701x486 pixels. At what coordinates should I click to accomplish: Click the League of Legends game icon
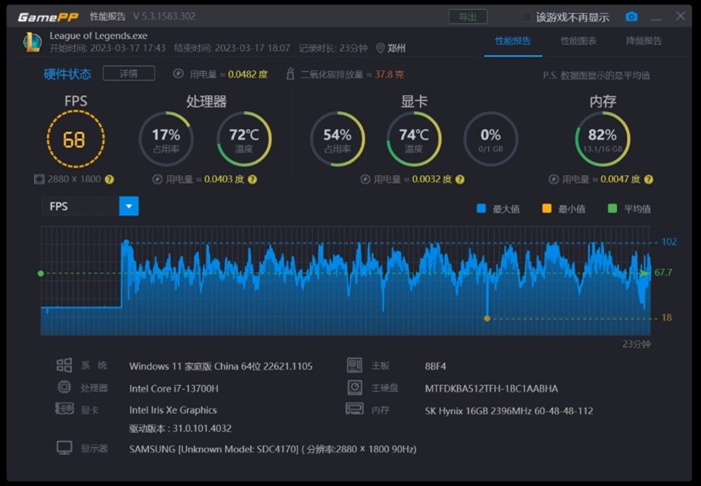[x=32, y=42]
